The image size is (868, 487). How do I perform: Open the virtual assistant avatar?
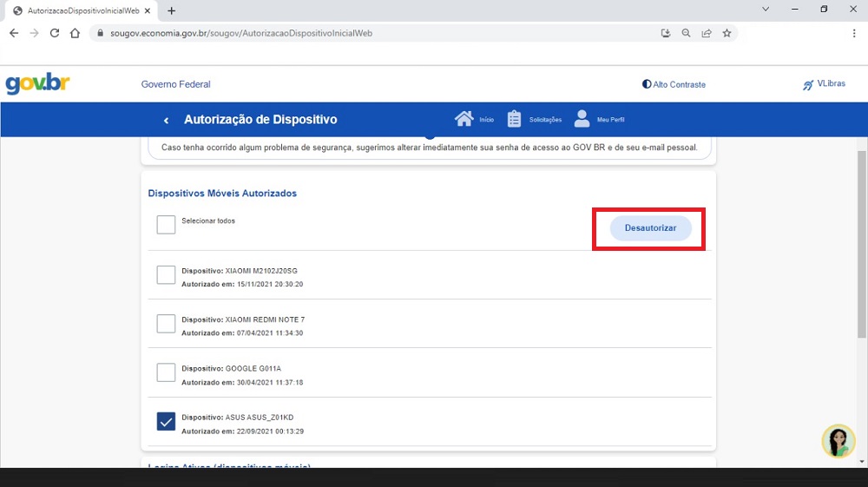coord(838,441)
